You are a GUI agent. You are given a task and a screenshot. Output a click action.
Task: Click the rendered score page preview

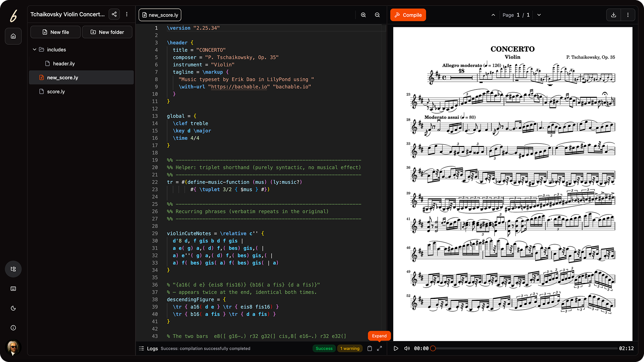click(x=513, y=184)
